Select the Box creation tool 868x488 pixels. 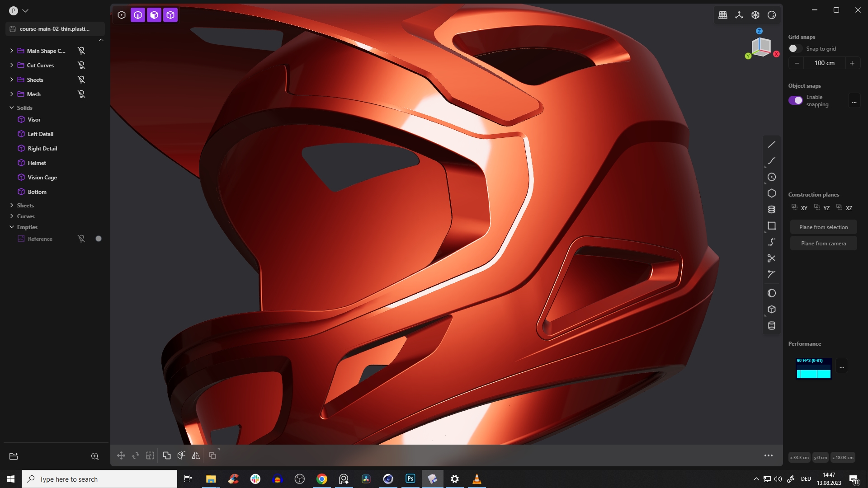772,309
